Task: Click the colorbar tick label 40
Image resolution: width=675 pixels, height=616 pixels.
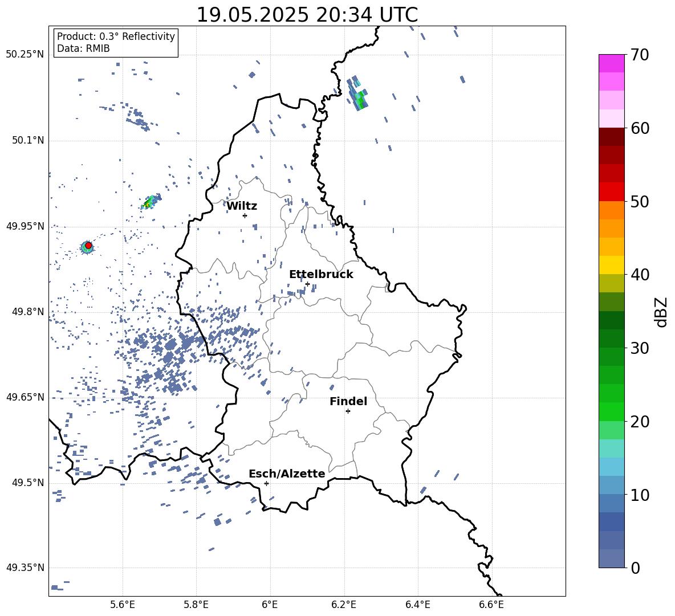Action: click(640, 275)
